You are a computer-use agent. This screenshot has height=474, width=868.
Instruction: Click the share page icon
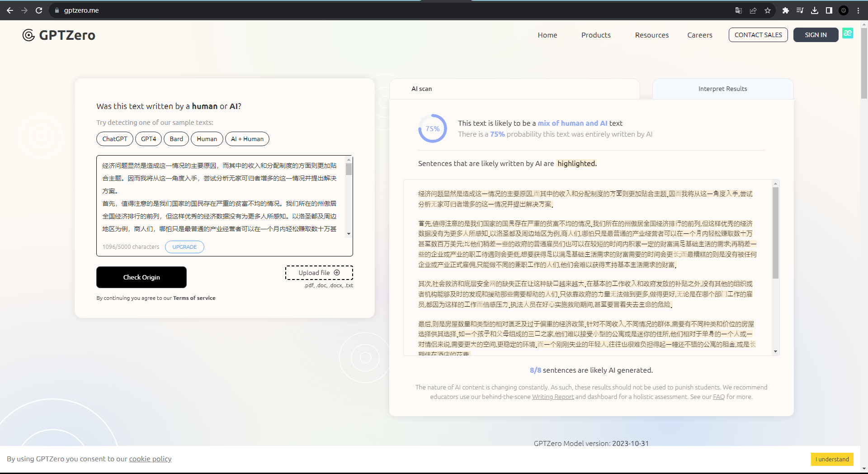coord(753,10)
